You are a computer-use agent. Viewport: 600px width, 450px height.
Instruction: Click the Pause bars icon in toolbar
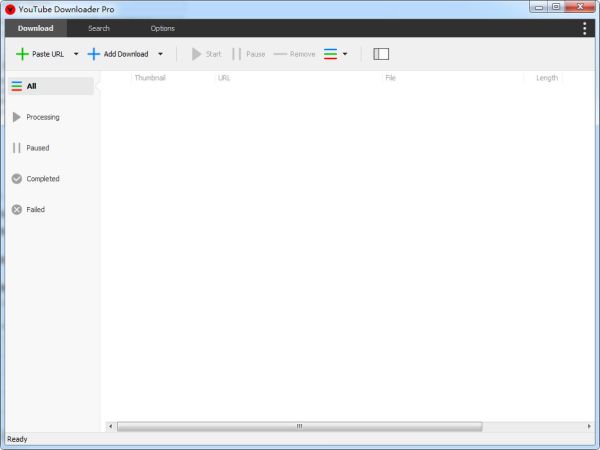[x=236, y=54]
